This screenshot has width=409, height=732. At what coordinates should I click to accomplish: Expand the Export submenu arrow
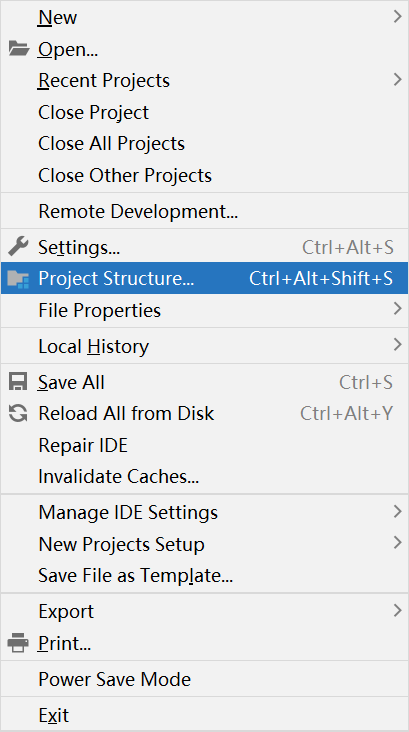[397, 611]
